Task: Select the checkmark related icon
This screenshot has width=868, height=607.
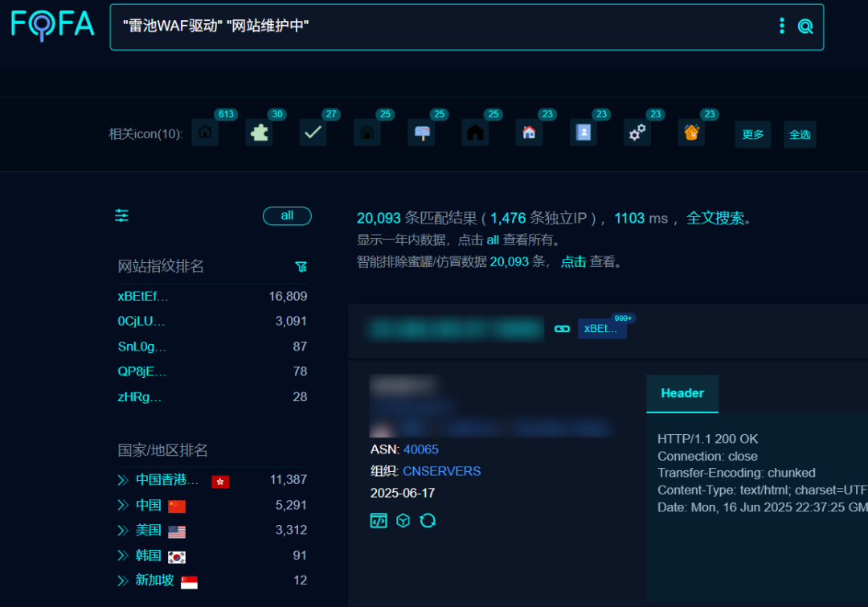Action: tap(313, 133)
